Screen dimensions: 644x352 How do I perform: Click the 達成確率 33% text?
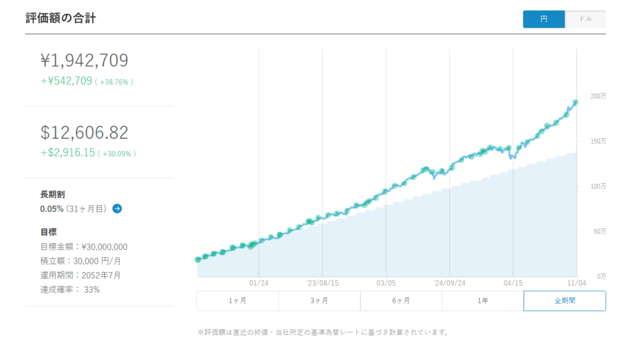pyautogui.click(x=70, y=290)
